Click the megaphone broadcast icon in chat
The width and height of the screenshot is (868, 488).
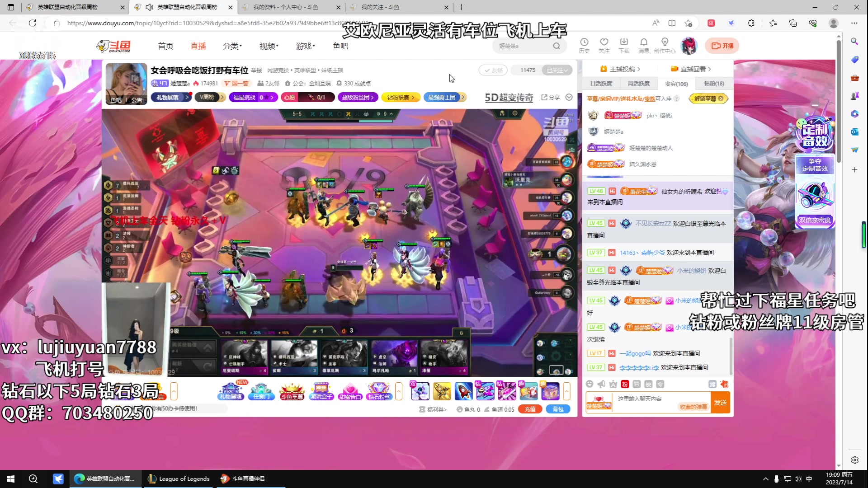click(601, 384)
